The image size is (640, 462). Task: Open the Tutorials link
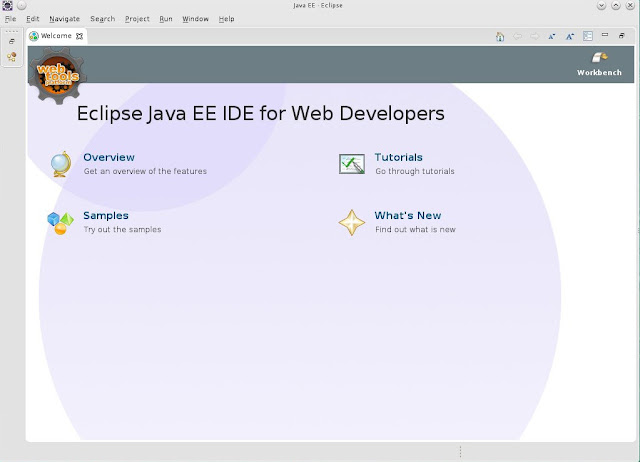398,157
